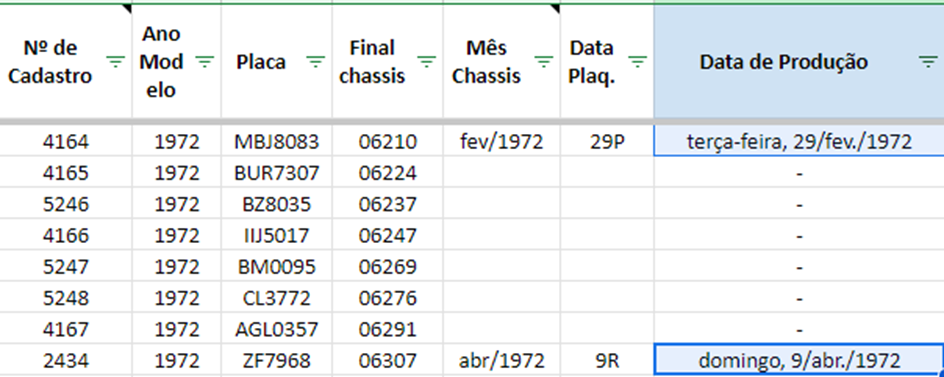This screenshot has height=377, width=944.
Task: Click Ano Modelo 1972 in MBJ8083 row
Action: click(x=176, y=142)
